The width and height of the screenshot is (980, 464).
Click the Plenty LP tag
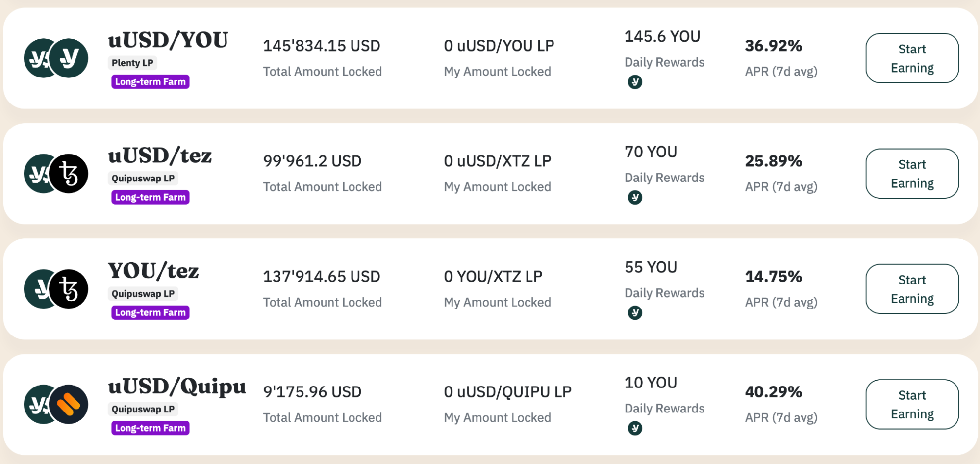click(132, 63)
